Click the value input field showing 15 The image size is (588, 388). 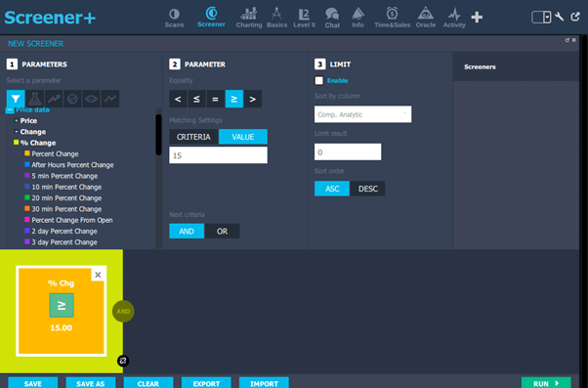(218, 155)
